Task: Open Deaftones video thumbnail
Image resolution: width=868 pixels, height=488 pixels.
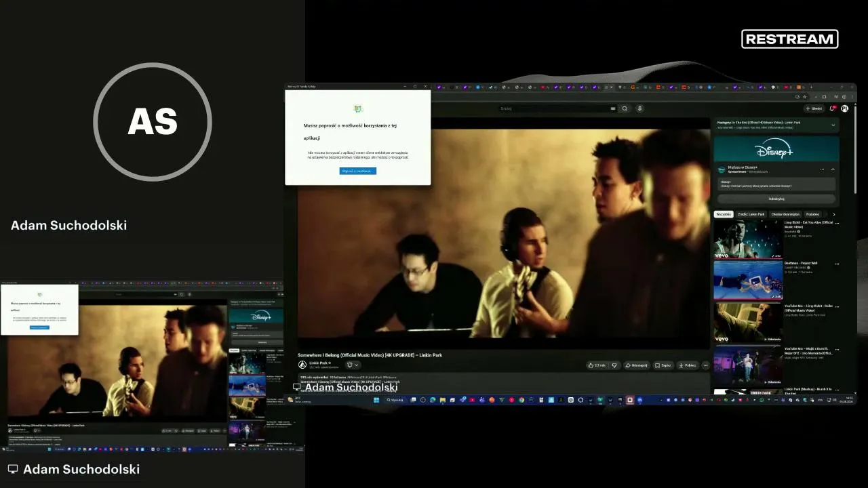Action: (748, 281)
